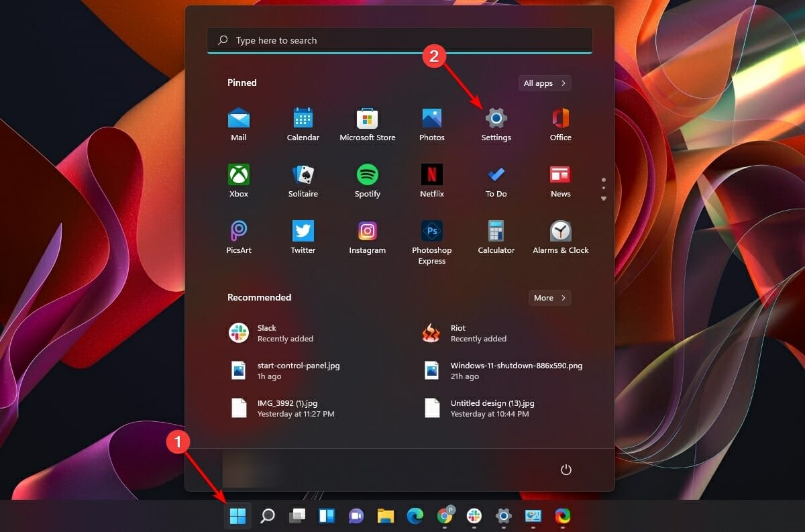Click the user account profile area
Screen dimensions: 805x532
252,470
